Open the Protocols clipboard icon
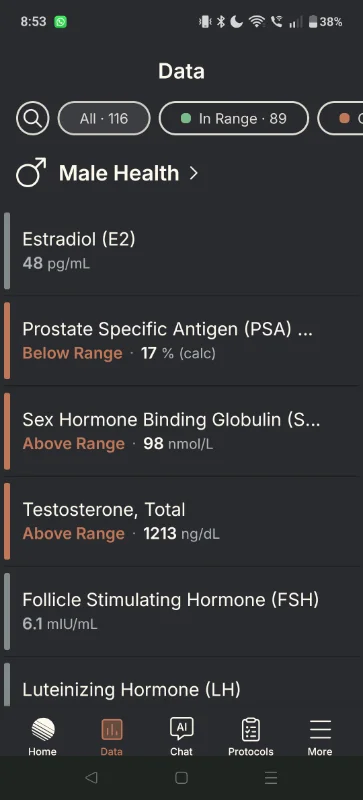Viewport: 363px width, 800px height. pyautogui.click(x=251, y=730)
